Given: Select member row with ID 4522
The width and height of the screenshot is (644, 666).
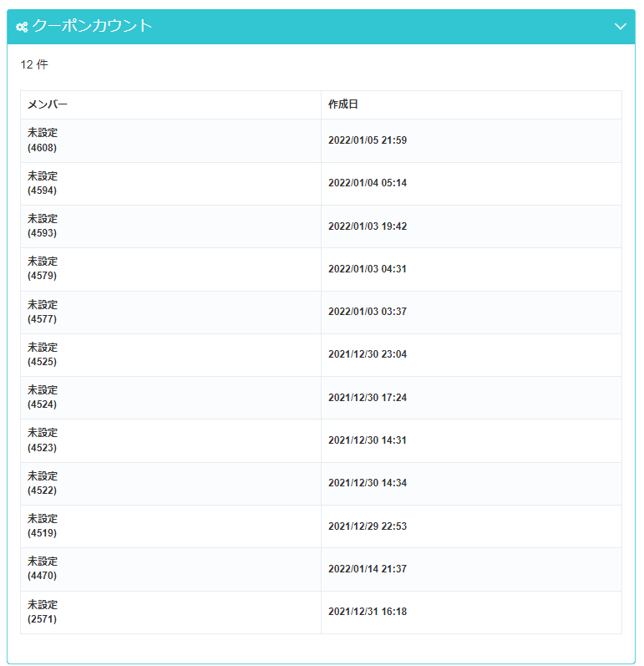Looking at the screenshot, I should coord(43,483).
